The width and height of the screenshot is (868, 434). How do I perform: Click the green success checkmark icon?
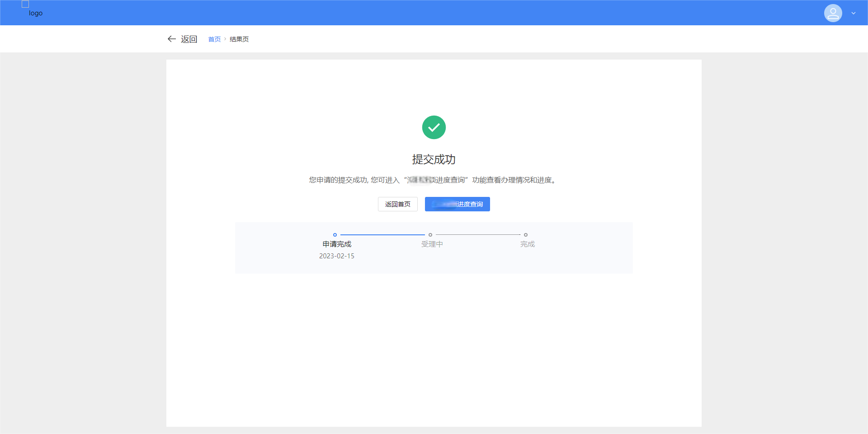point(434,127)
